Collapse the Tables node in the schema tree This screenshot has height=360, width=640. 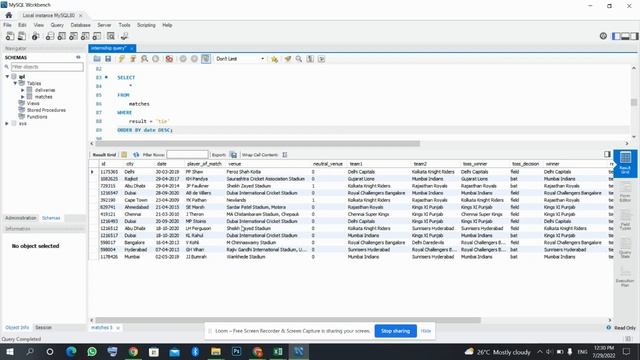[15, 83]
